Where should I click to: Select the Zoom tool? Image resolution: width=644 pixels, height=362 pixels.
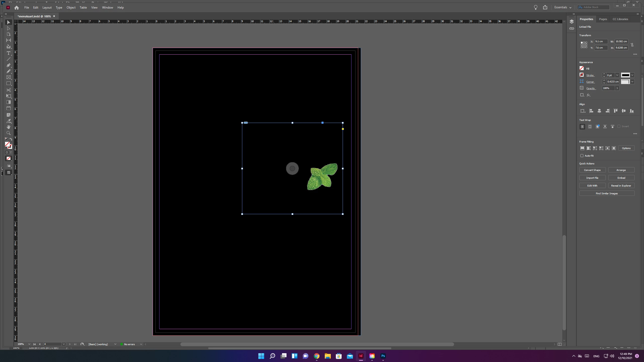point(8,133)
